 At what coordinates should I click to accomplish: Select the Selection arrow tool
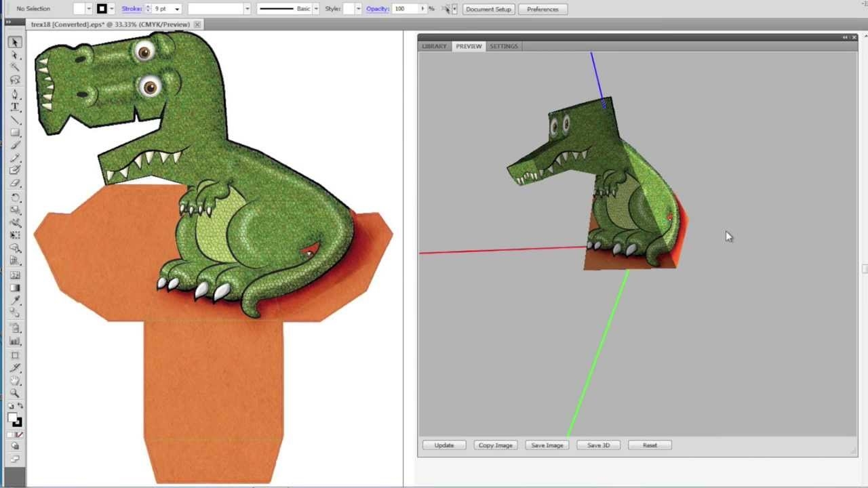pyautogui.click(x=14, y=42)
